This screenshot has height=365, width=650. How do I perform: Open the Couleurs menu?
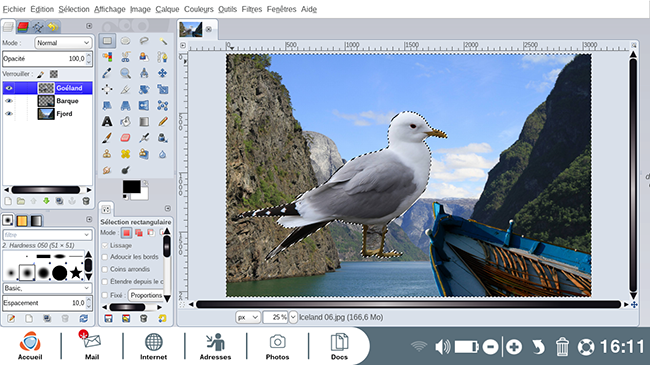[199, 9]
